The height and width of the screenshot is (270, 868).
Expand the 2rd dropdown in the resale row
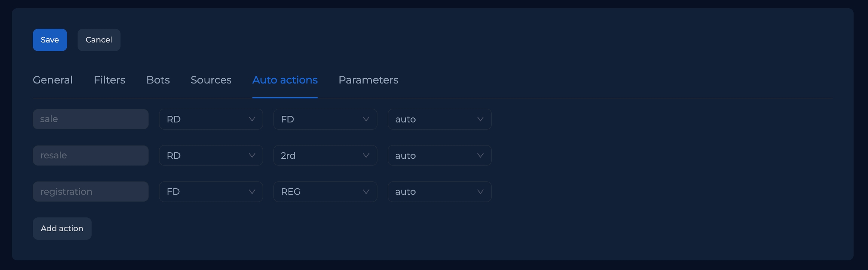325,156
